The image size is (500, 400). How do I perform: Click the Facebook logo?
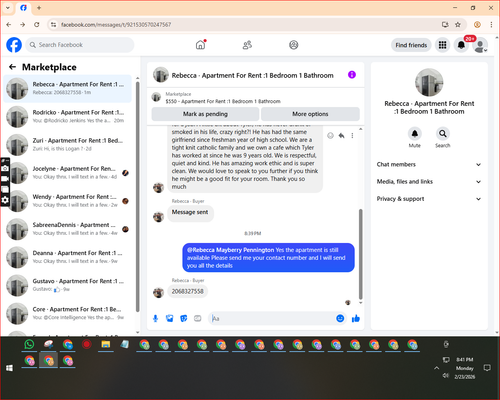point(14,45)
